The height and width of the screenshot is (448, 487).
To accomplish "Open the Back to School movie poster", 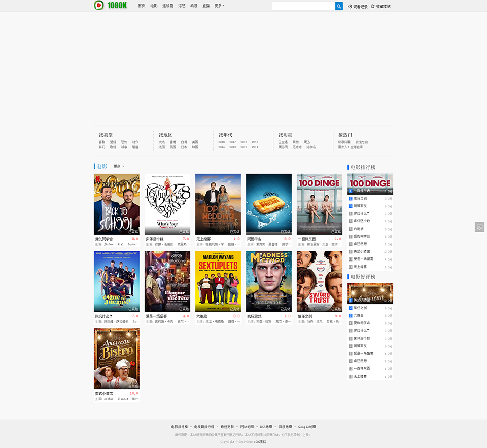I will tap(117, 204).
